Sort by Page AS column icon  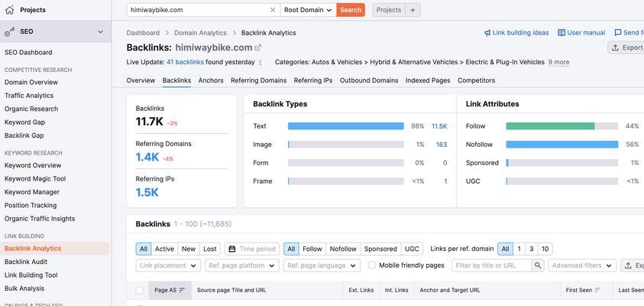pyautogui.click(x=182, y=291)
